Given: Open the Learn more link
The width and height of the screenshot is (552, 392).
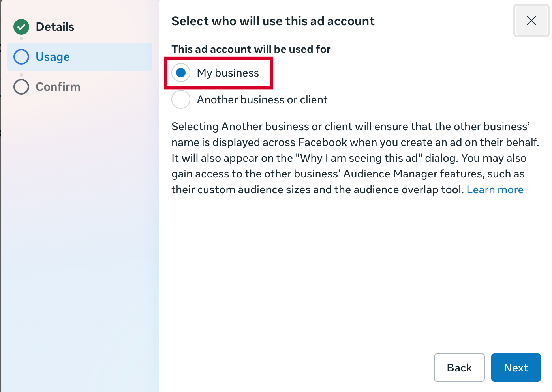Looking at the screenshot, I should pyautogui.click(x=495, y=190).
